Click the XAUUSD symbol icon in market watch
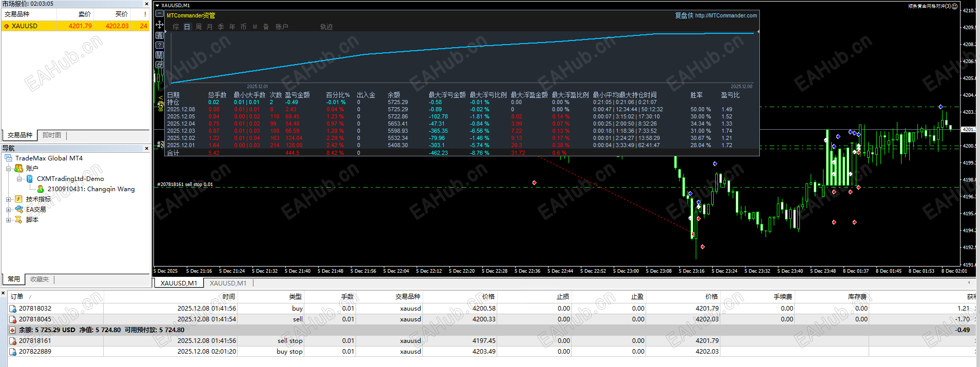Screen dimensions: 980x367 (7, 26)
